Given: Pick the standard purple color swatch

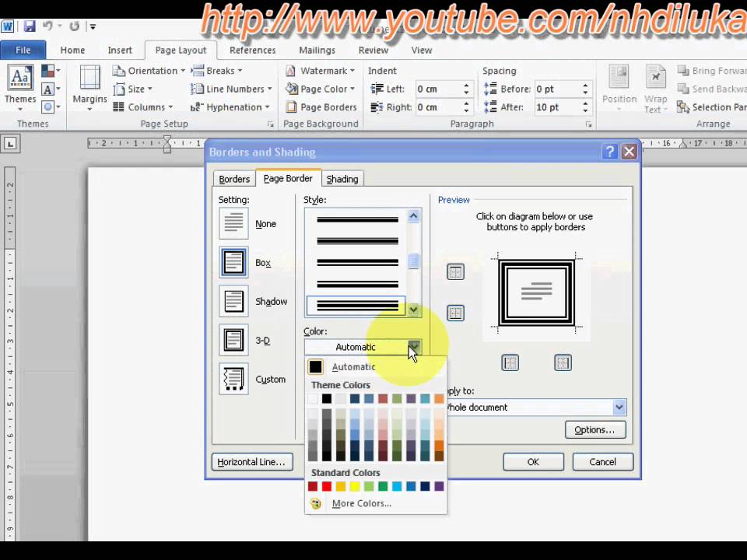Looking at the screenshot, I should [439, 486].
